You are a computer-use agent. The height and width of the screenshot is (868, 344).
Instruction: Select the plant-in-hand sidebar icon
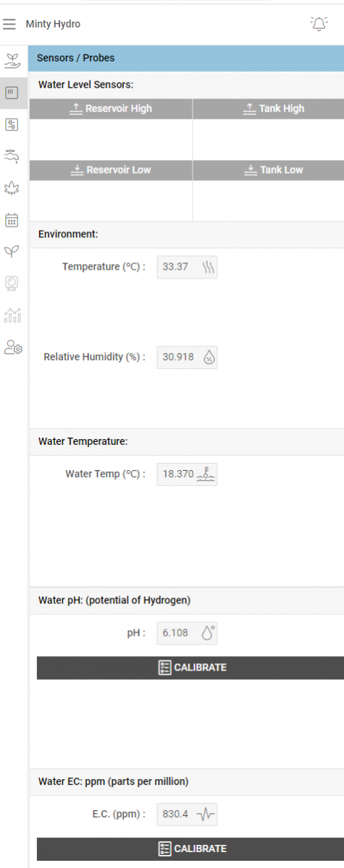point(12,60)
